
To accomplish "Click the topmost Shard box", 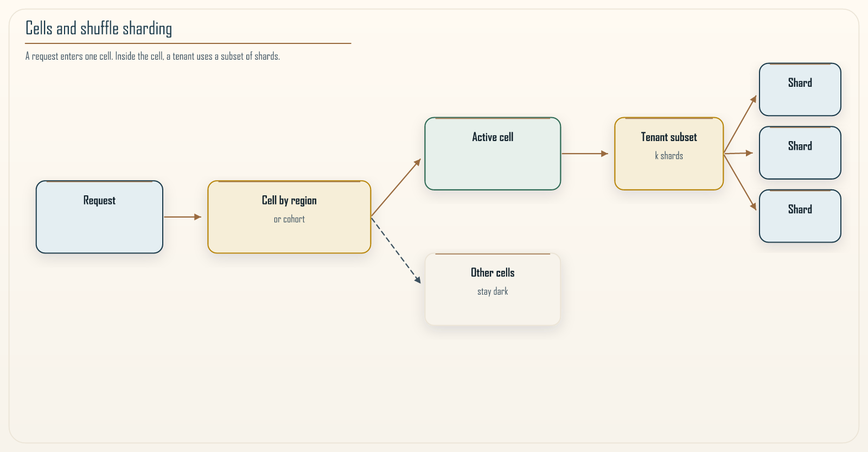I will 800,90.
